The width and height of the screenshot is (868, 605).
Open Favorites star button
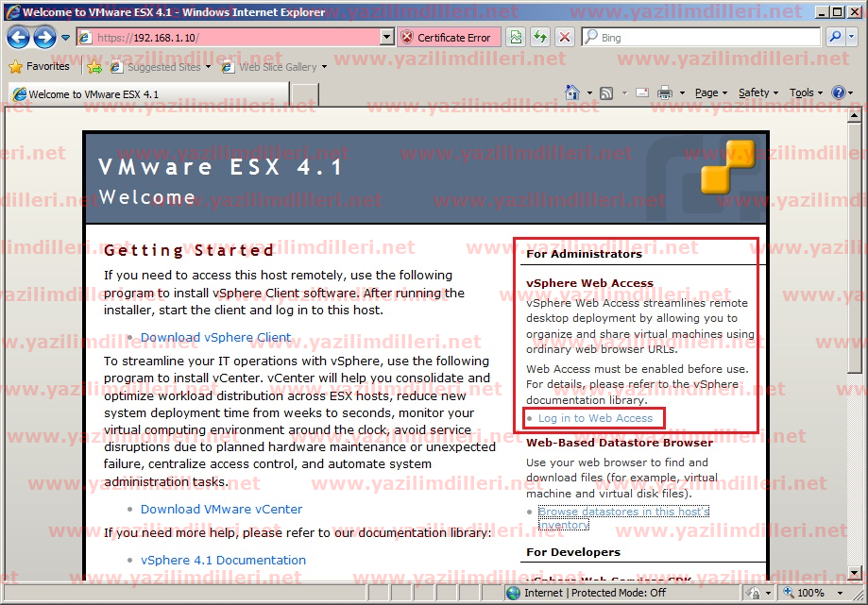[39, 66]
